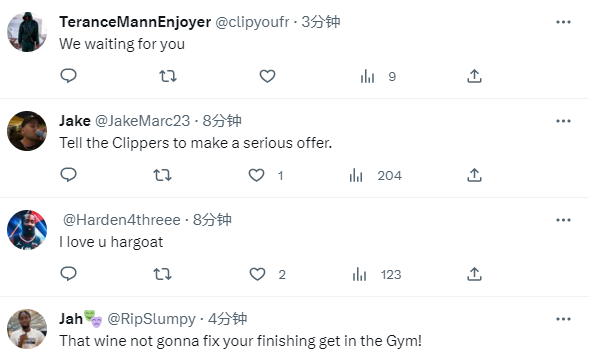Open the @JakeMarc23 profile link
The width and height of the screenshot is (589, 361).
[142, 121]
